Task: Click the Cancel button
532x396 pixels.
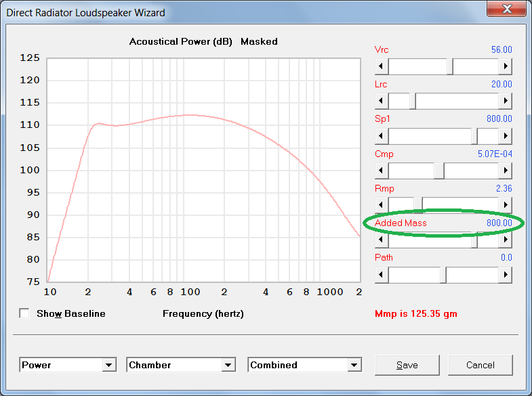Action: click(x=480, y=365)
